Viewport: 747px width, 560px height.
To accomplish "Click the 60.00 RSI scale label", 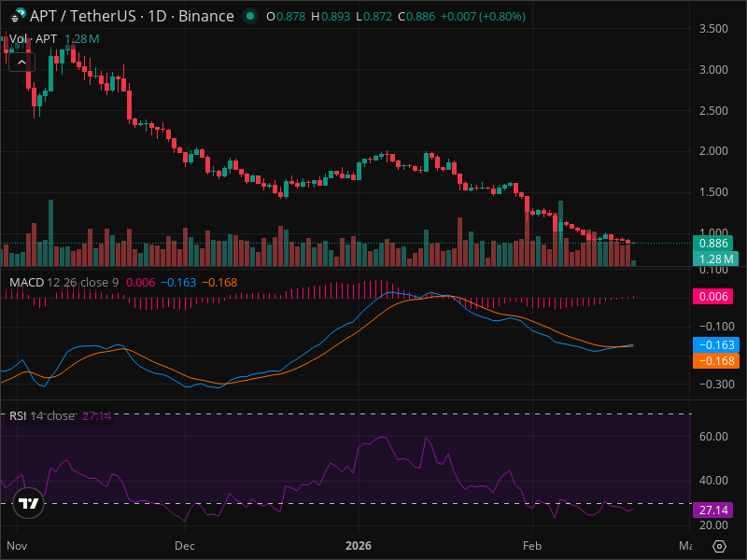I will pos(713,437).
